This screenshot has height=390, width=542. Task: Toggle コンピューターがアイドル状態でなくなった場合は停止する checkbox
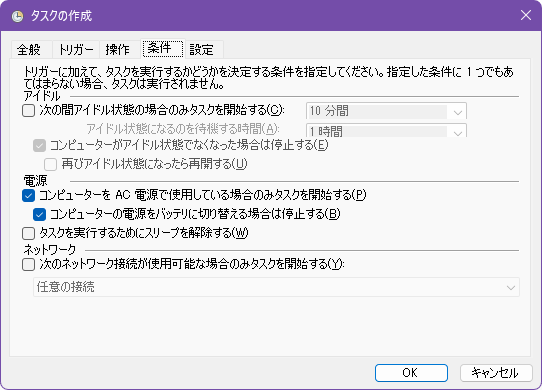coord(39,145)
